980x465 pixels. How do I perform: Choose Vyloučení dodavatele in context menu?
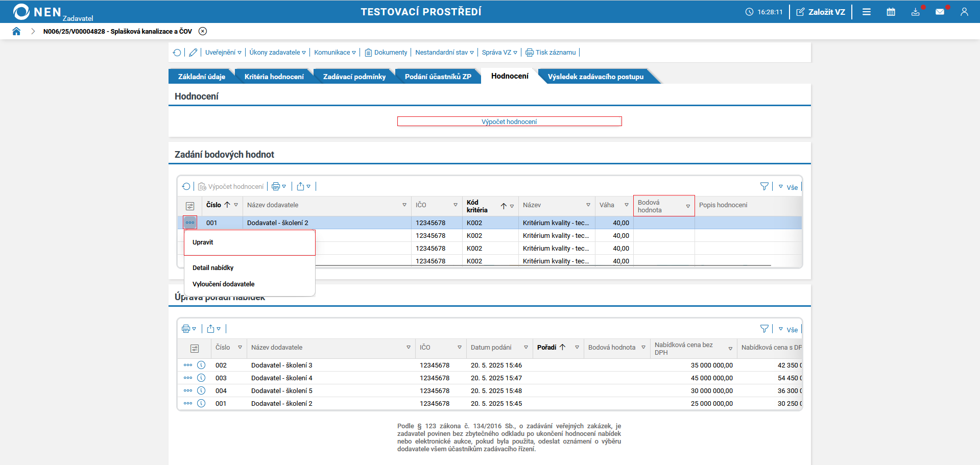pyautogui.click(x=223, y=284)
